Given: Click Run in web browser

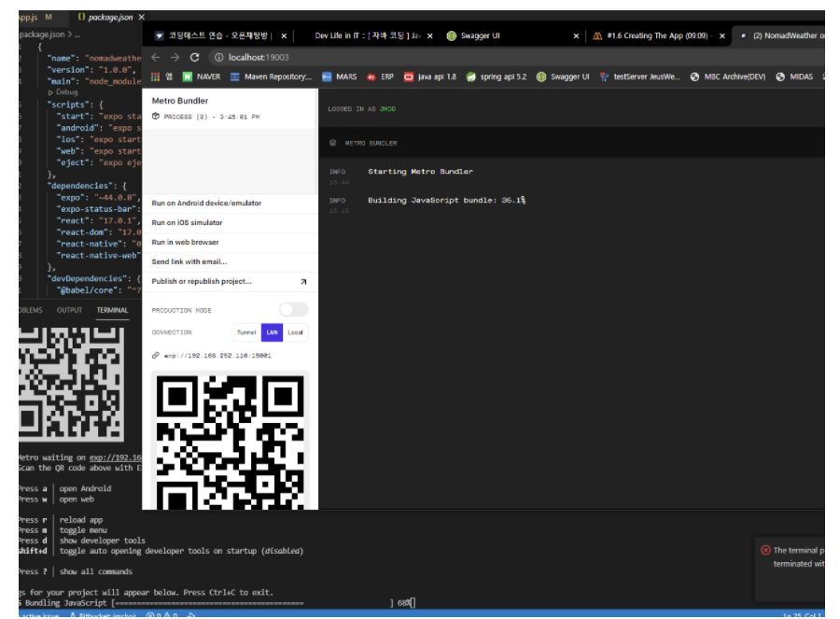Looking at the screenshot, I should (x=230, y=242).
